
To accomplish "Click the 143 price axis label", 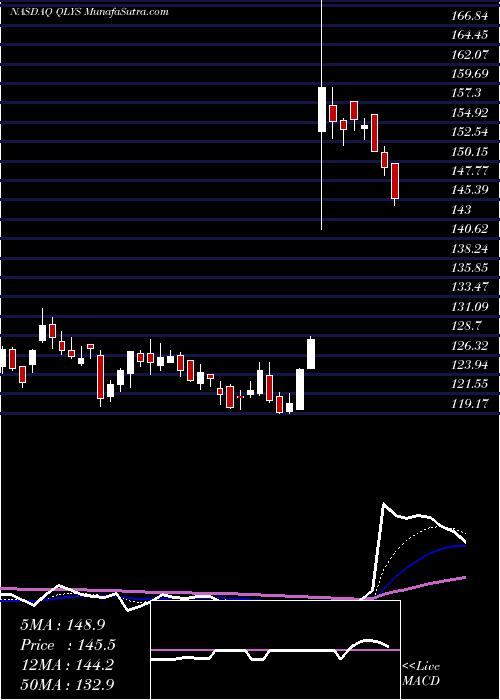I will (461, 209).
